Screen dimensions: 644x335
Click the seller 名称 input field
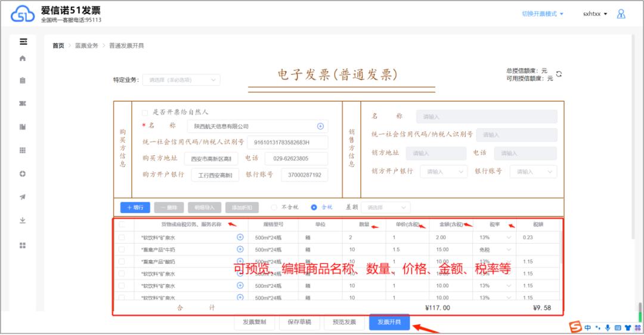coord(487,117)
